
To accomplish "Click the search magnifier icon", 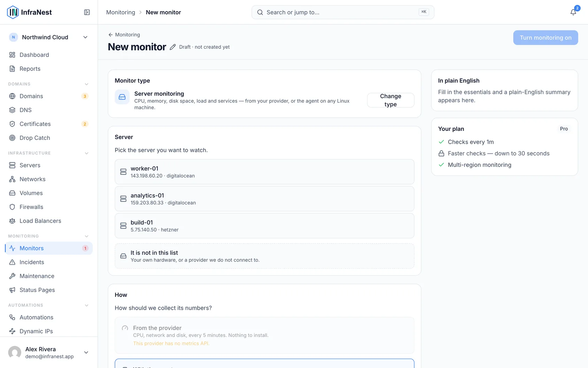I will [x=260, y=12].
